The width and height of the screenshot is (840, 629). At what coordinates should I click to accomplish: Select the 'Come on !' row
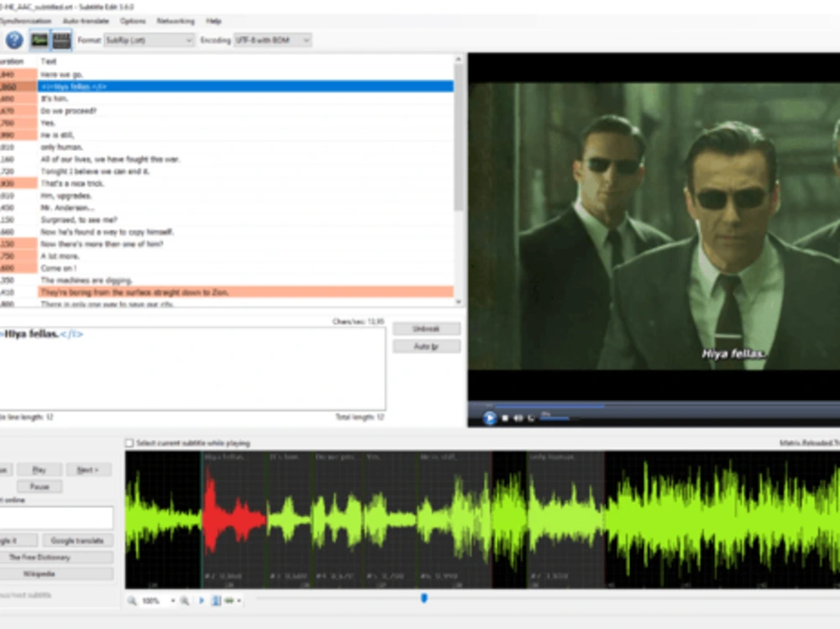click(x=226, y=268)
